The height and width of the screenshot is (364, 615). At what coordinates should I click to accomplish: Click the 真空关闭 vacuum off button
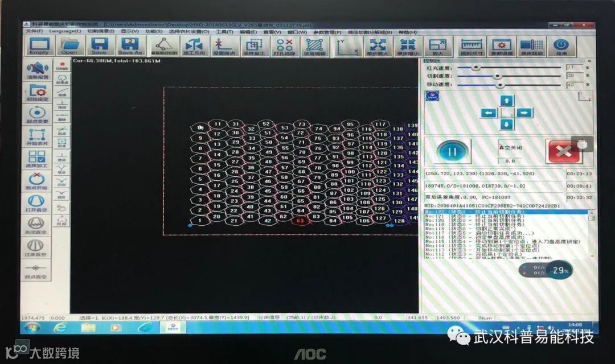point(510,148)
